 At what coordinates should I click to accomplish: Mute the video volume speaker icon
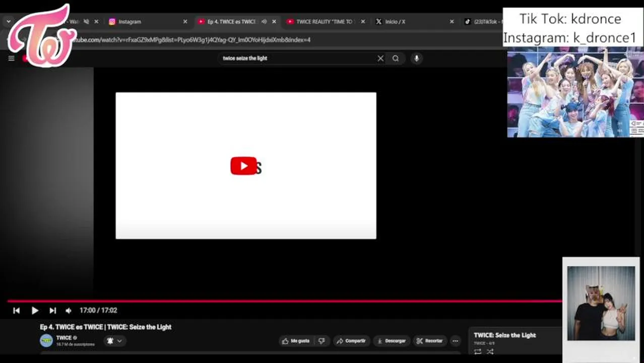coord(69,311)
